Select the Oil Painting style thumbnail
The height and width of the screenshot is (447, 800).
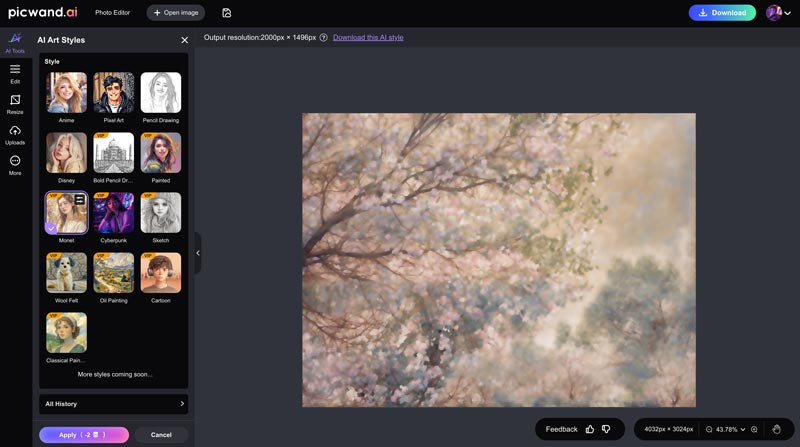coord(114,272)
